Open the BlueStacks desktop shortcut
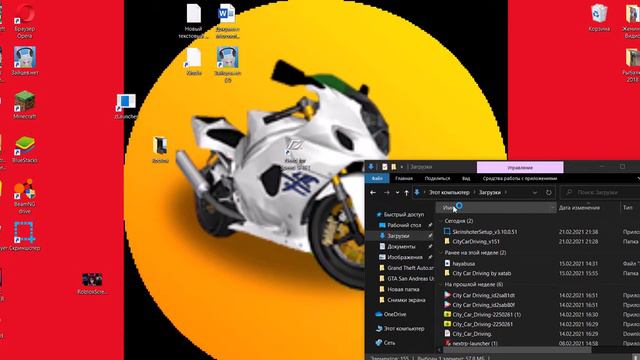This screenshot has width=640, height=360. coord(24,149)
